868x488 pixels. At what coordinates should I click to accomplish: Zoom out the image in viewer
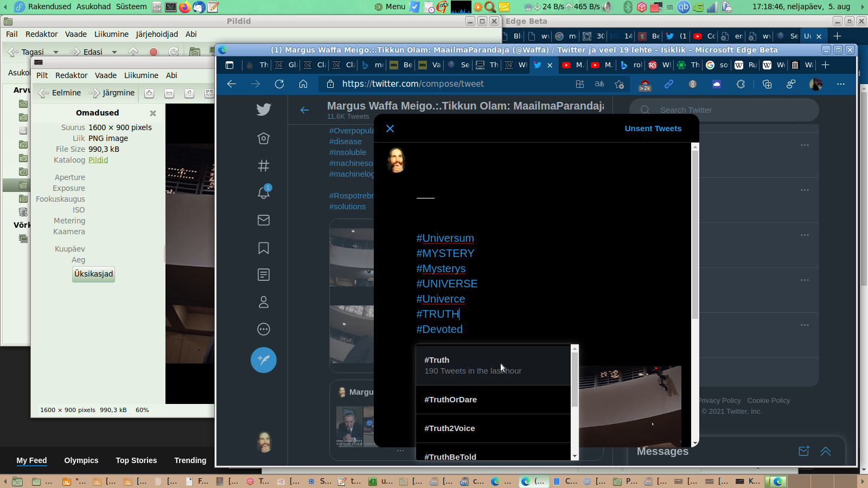click(169, 93)
